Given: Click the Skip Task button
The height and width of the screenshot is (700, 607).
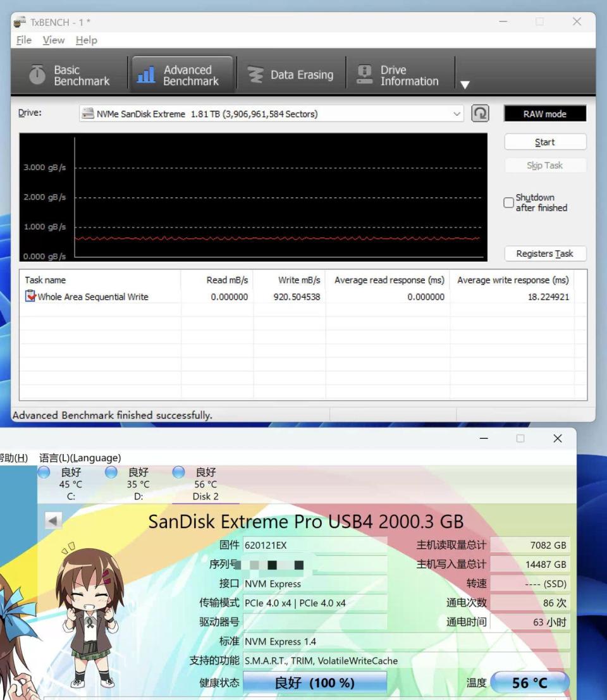Looking at the screenshot, I should 545,165.
